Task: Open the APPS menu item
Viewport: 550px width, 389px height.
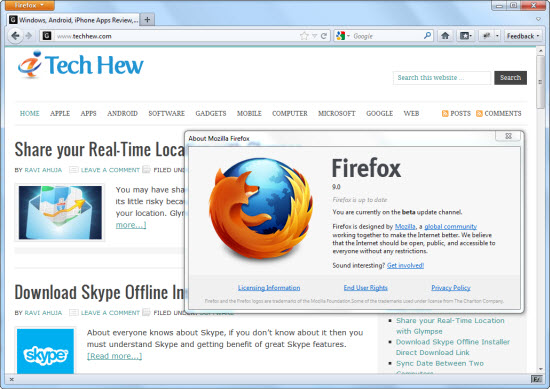Action: (x=88, y=113)
